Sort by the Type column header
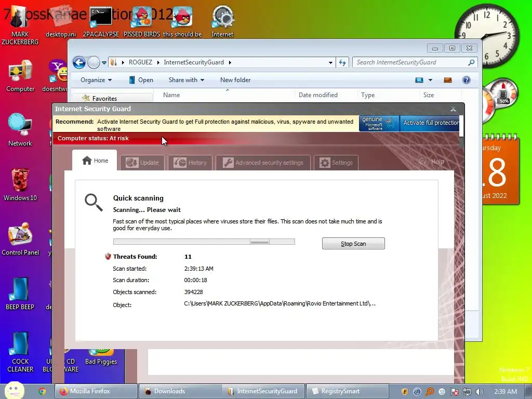The width and height of the screenshot is (532, 399). click(389, 95)
